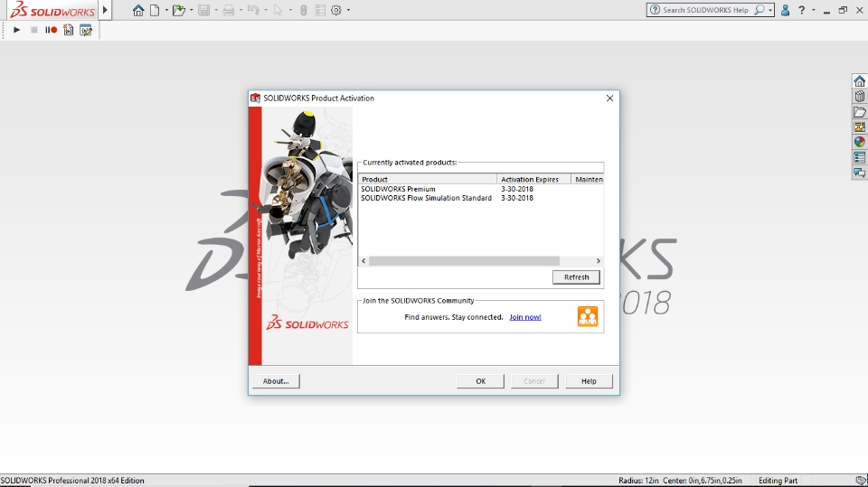Screen dimensions: 868x487
Task: Open dropdown arrow beside Select icon
Action: pyautogui.click(x=290, y=10)
